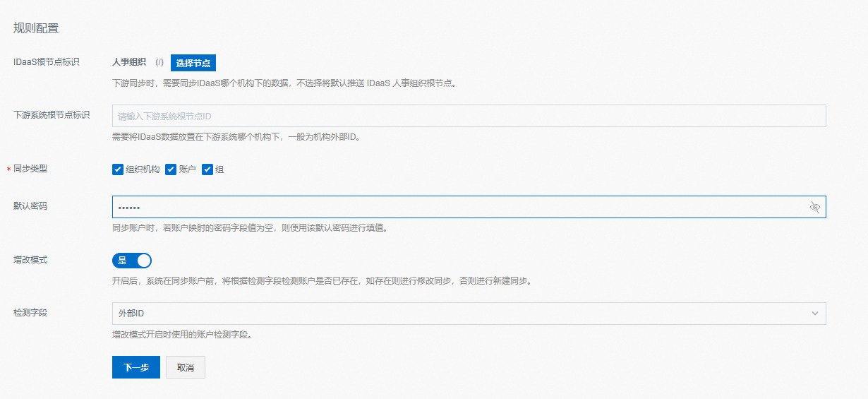
Task: Expand the dropdown chevron arrow for 检测字段
Action: click(x=815, y=314)
